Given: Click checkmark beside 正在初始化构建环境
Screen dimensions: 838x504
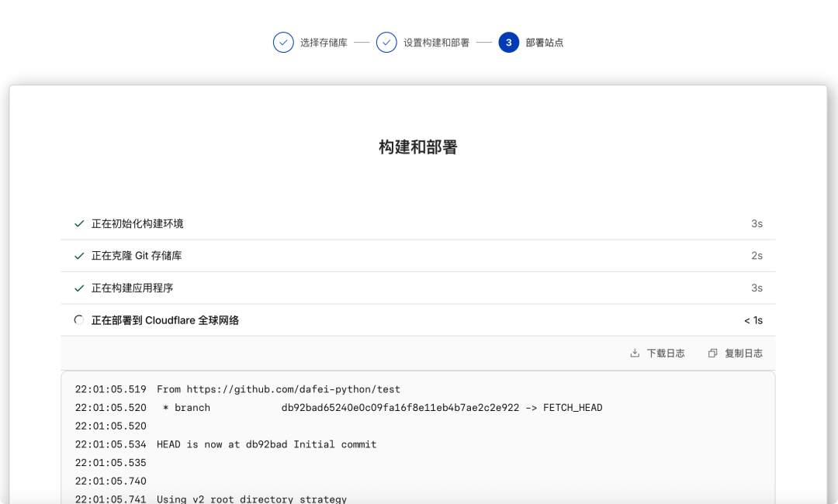Looking at the screenshot, I should [x=79, y=224].
